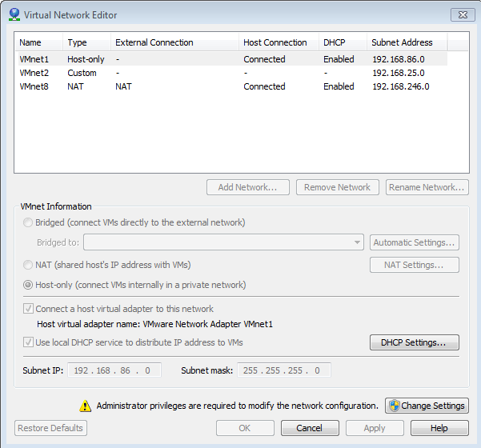This screenshot has width=481, height=448.
Task: Close the Virtual Network Editor window
Action: coord(462,14)
